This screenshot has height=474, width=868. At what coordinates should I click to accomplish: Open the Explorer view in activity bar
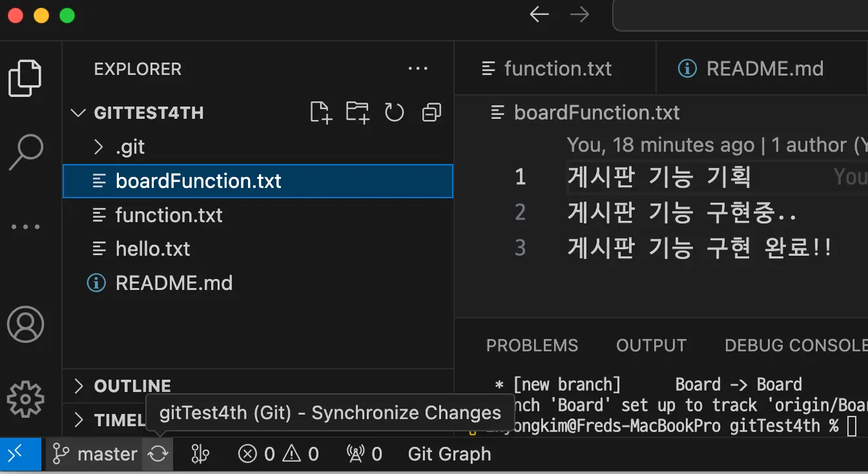pos(26,77)
